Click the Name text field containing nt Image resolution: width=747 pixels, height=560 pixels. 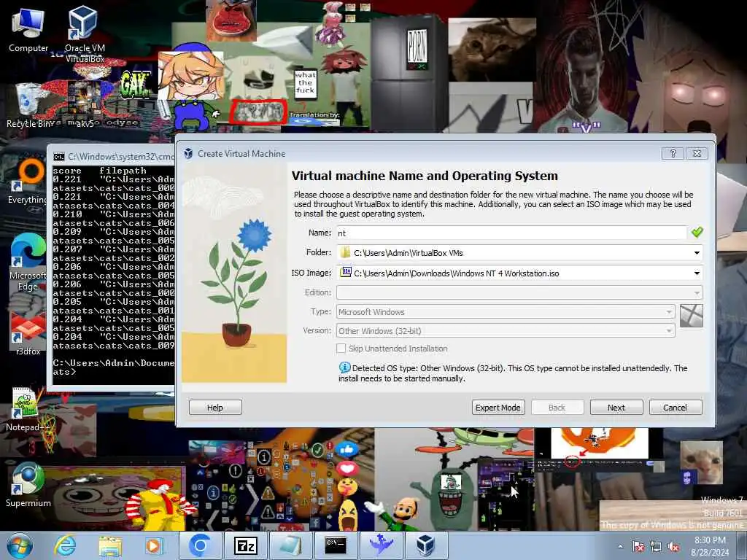(511, 233)
